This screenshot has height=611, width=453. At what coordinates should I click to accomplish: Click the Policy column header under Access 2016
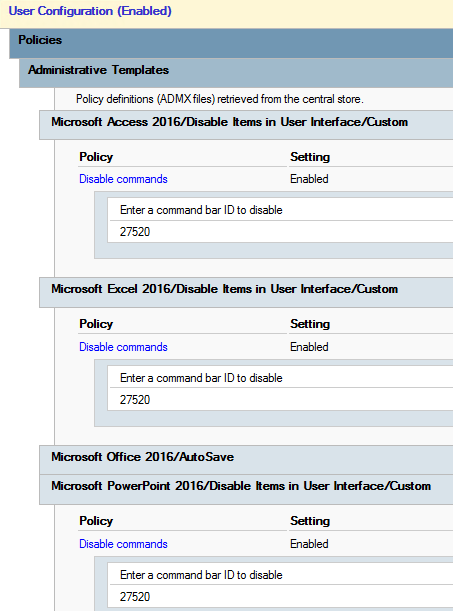point(96,157)
